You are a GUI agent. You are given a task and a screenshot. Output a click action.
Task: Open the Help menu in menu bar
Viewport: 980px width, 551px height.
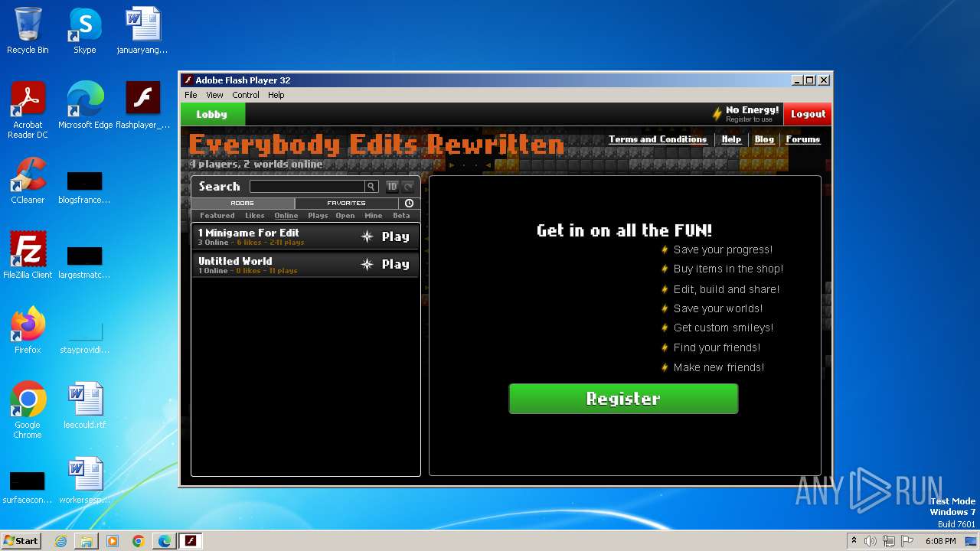pos(276,95)
